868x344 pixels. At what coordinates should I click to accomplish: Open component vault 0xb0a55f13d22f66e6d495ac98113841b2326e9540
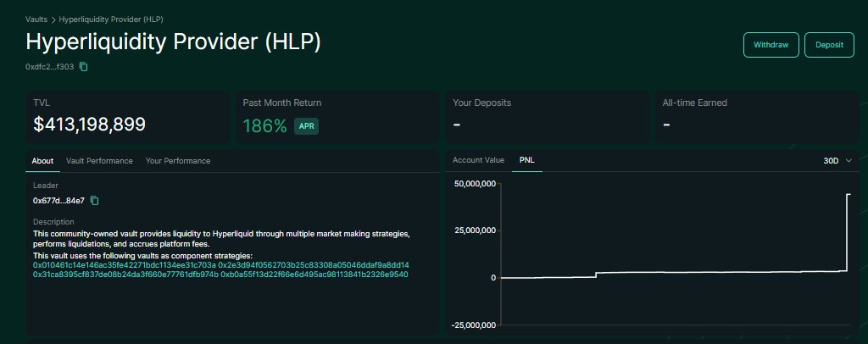pos(314,275)
